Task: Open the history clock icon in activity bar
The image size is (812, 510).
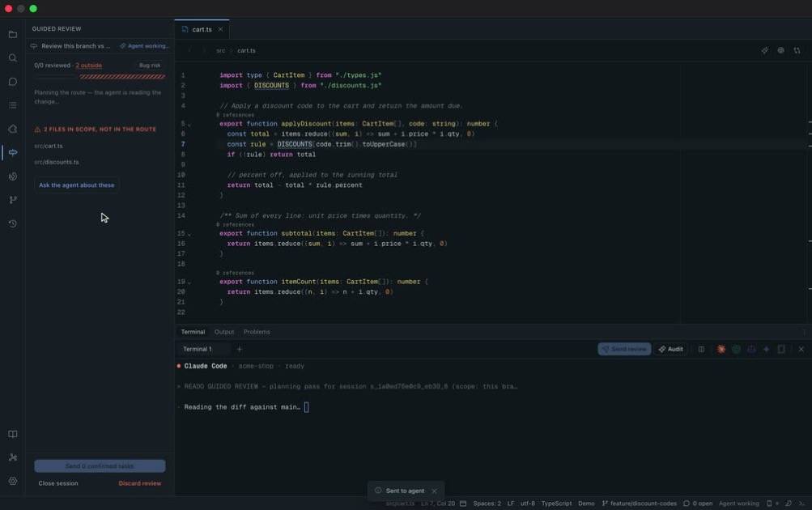Action: coord(13,223)
